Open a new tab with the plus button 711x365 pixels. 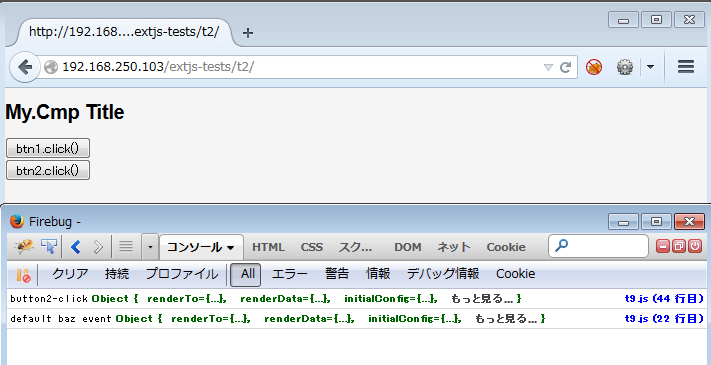click(248, 33)
